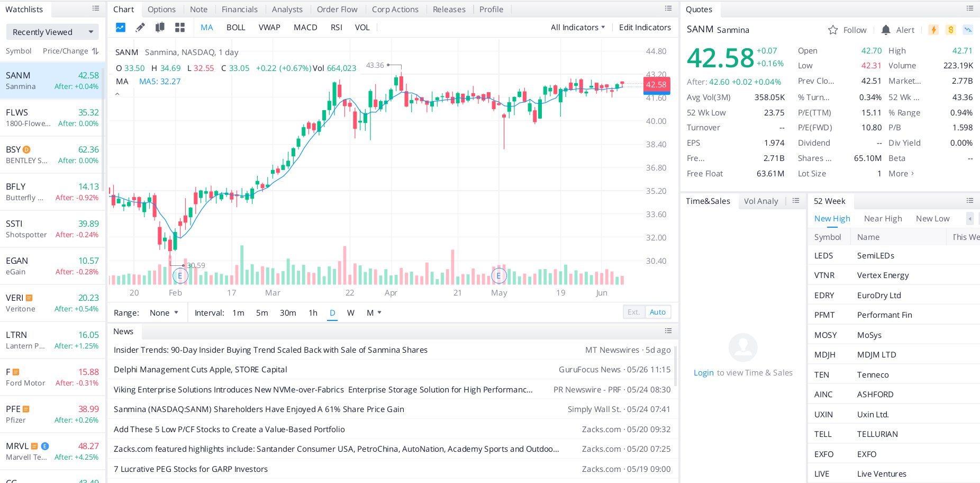The height and width of the screenshot is (483, 980).
Task: Click the blue downtrend chart icon
Action: 968,30
